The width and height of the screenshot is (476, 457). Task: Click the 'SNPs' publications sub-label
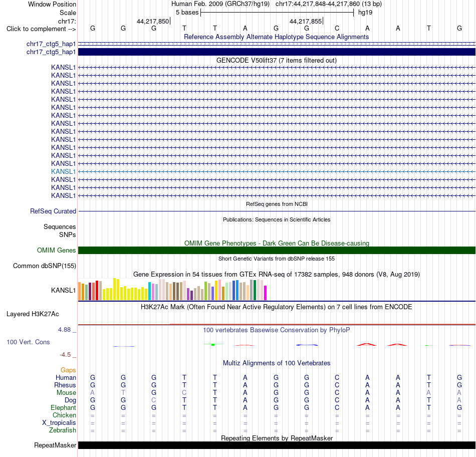(68, 235)
